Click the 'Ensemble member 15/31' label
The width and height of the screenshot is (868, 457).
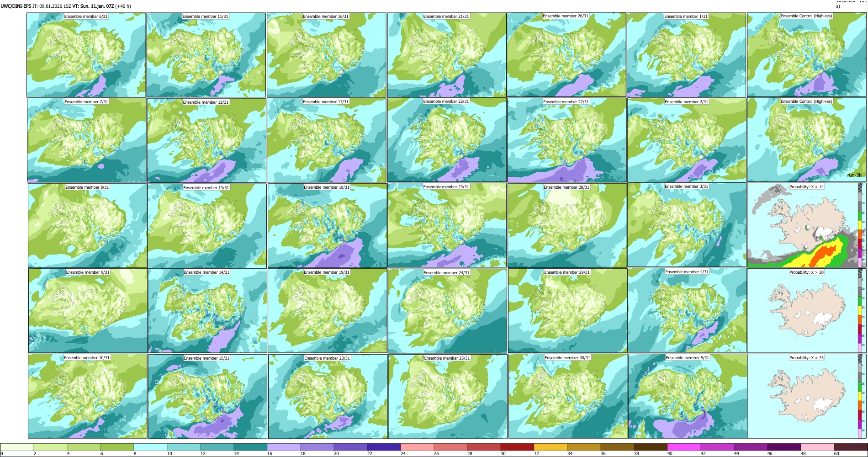pyautogui.click(x=206, y=358)
